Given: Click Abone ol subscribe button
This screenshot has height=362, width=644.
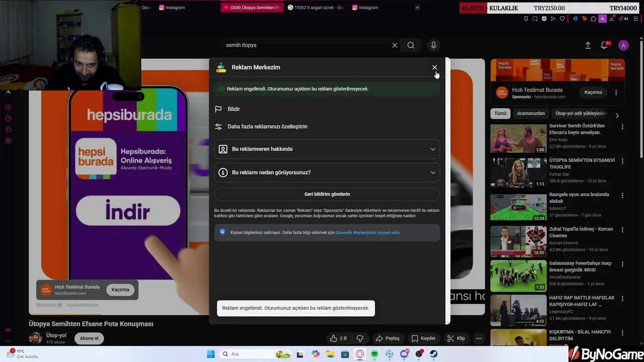Looking at the screenshot, I should (x=89, y=338).
